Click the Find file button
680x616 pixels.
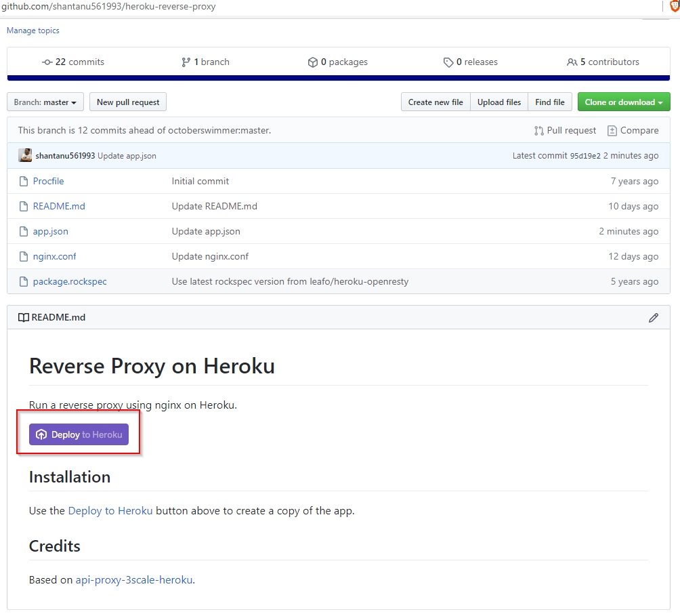pos(549,102)
